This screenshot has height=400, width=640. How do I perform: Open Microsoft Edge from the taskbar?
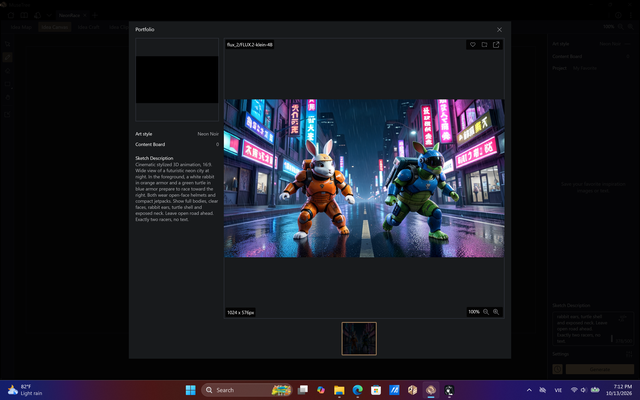358,390
